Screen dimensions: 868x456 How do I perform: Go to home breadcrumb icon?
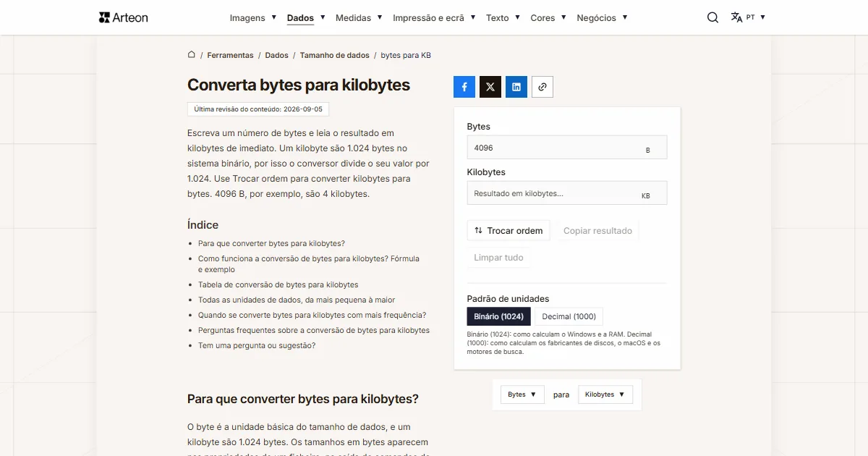point(192,54)
